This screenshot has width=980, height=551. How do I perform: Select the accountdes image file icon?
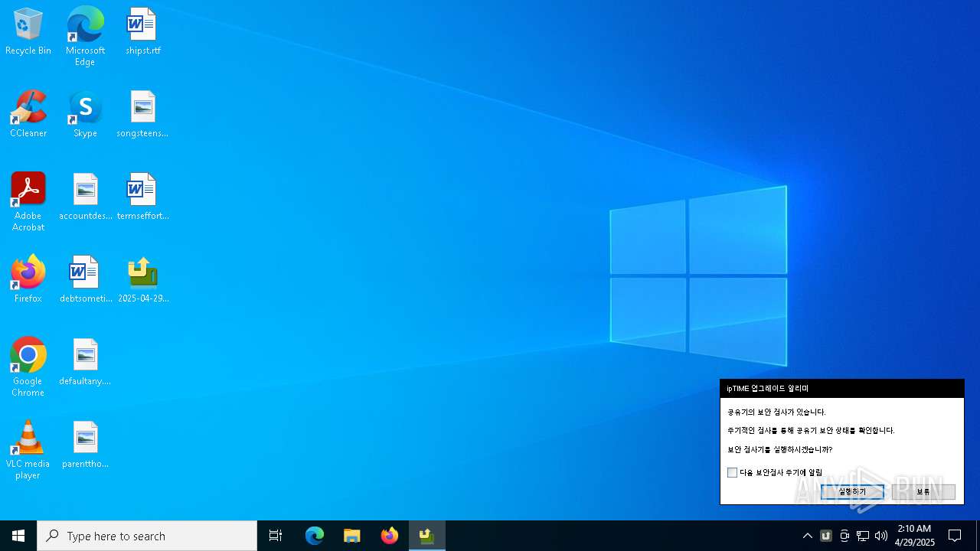click(85, 197)
